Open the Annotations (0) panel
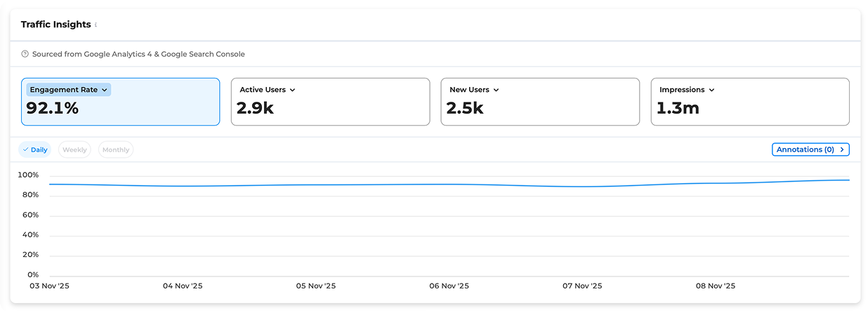Viewport: 868px width, 313px height. pos(804,149)
